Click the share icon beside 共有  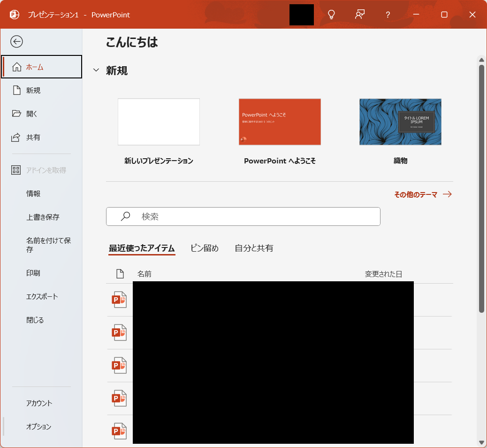(x=16, y=137)
